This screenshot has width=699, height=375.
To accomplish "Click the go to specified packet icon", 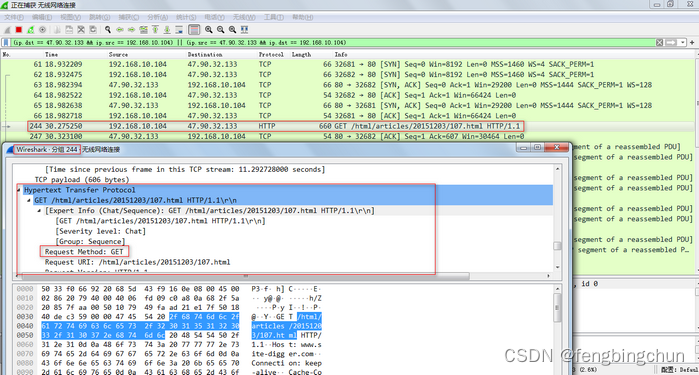I will 144,30.
